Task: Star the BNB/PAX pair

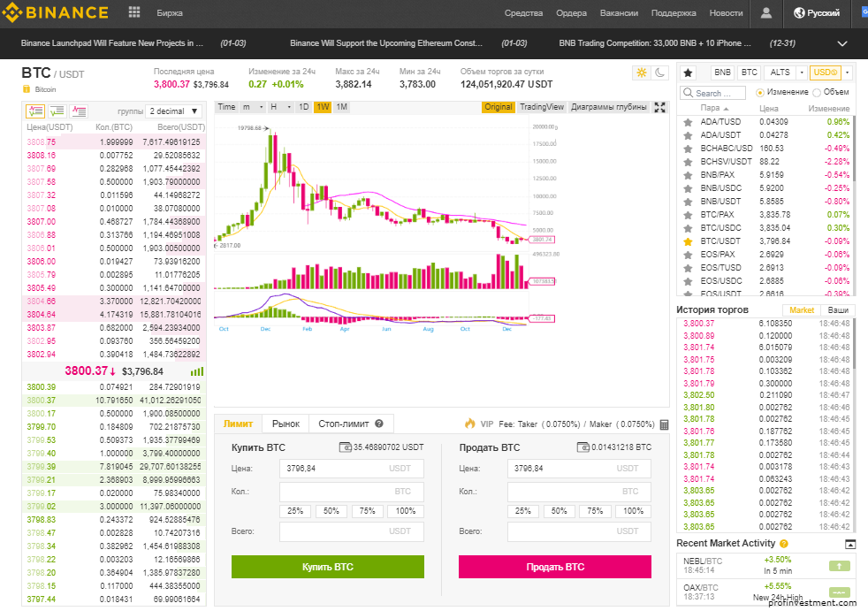Action: (688, 175)
